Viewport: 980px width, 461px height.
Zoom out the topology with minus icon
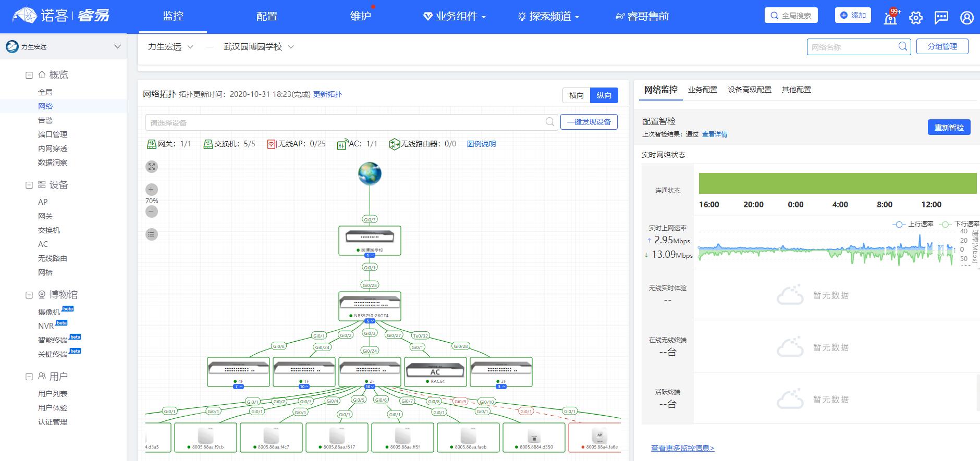click(x=151, y=211)
